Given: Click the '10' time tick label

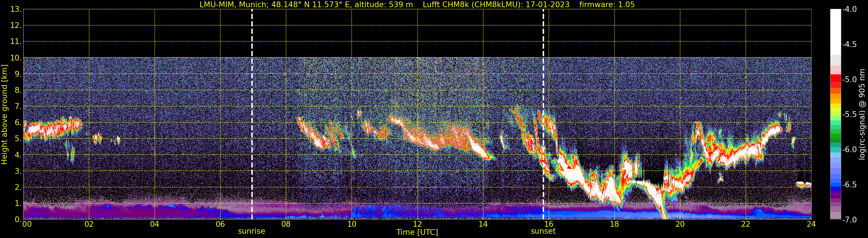Looking at the screenshot, I should (352, 224).
